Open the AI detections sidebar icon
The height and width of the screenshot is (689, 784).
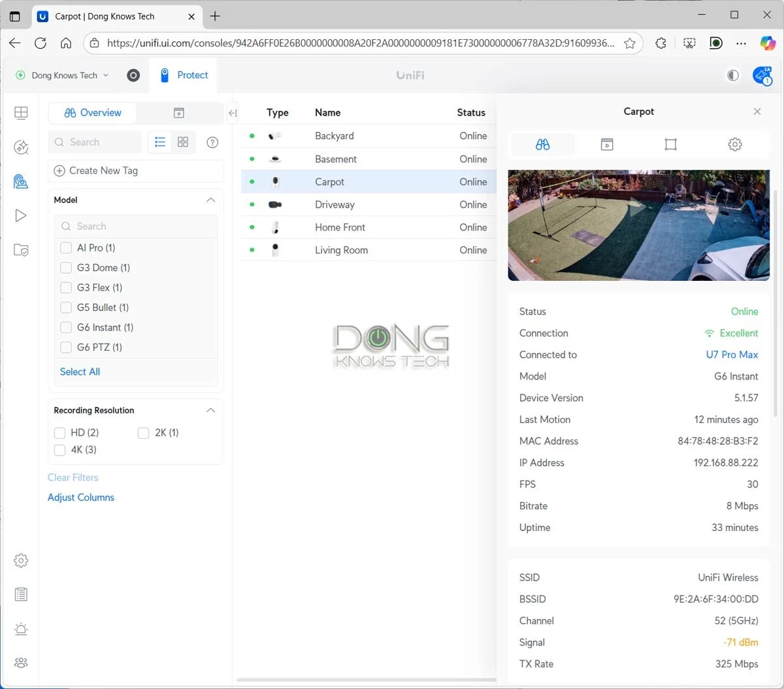(21, 147)
